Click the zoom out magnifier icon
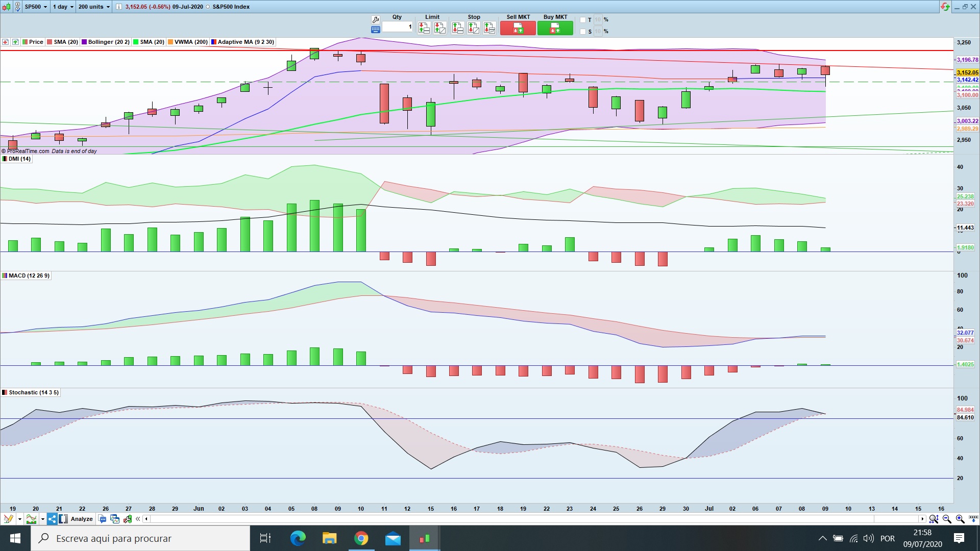This screenshot has height=551, width=980. (947, 519)
